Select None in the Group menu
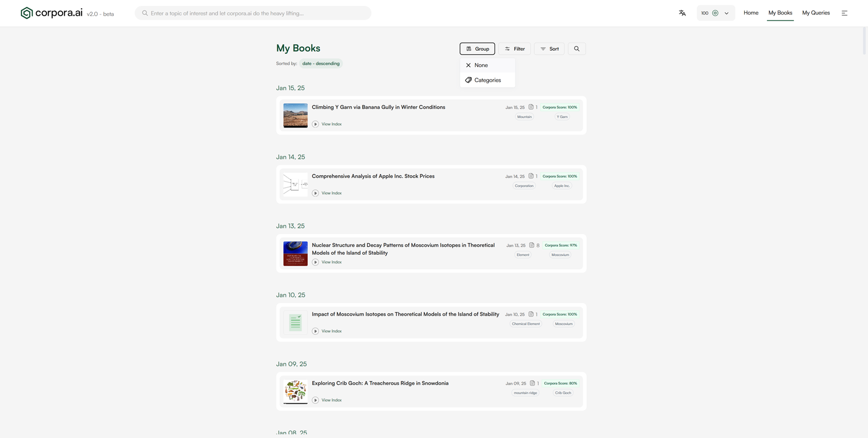The width and height of the screenshot is (868, 438). pos(481,65)
